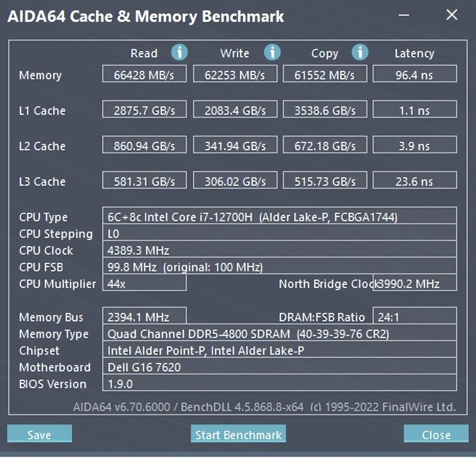Click the Memory Latency value box
The image size is (476, 458).
pos(414,75)
